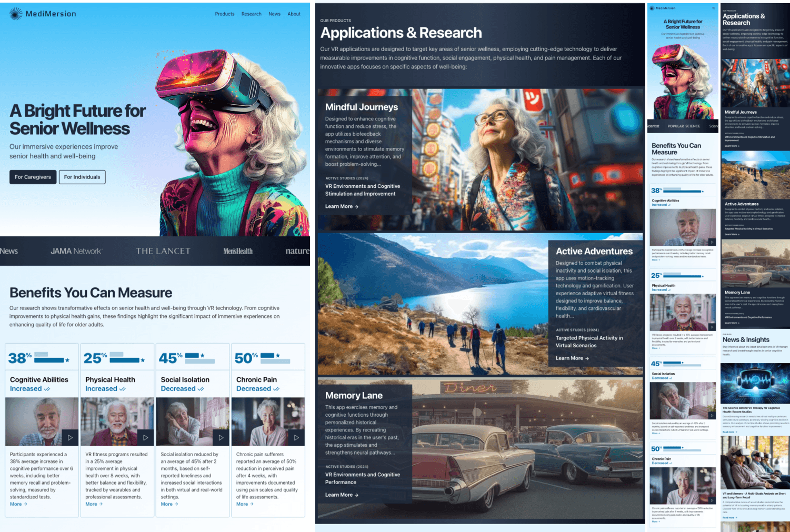Click the For Caregivers button
The image size is (790, 532).
click(33, 177)
